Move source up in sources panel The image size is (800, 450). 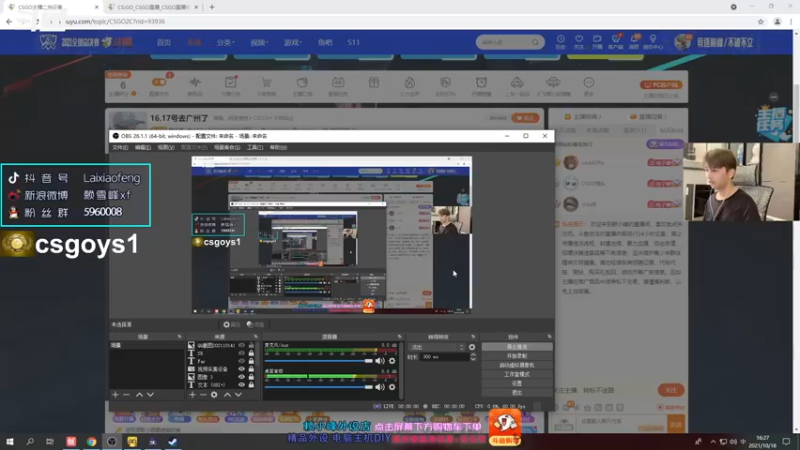tap(228, 394)
